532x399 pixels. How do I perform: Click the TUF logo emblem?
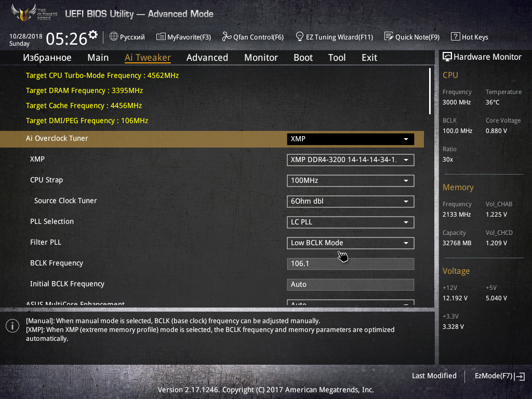(24, 13)
